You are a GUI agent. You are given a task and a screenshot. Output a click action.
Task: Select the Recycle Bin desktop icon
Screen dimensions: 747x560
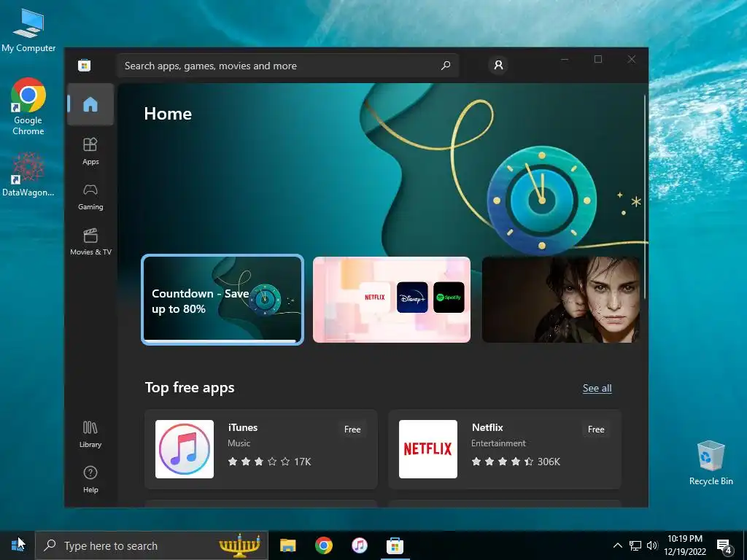(711, 463)
